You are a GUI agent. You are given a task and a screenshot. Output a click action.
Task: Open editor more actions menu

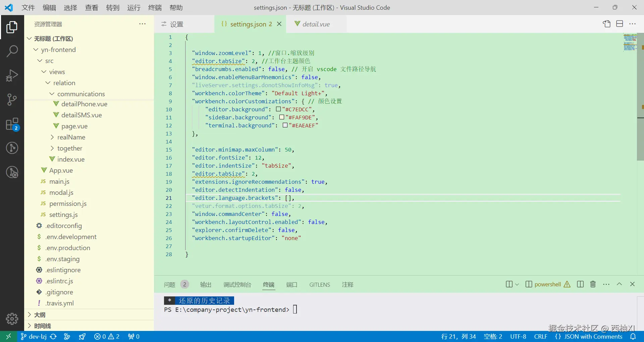(x=633, y=24)
